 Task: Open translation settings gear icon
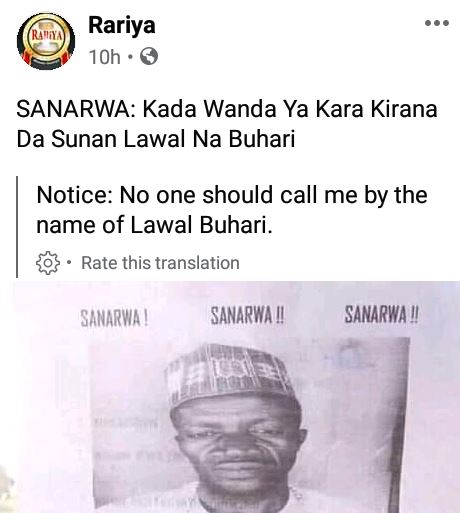tap(48, 263)
